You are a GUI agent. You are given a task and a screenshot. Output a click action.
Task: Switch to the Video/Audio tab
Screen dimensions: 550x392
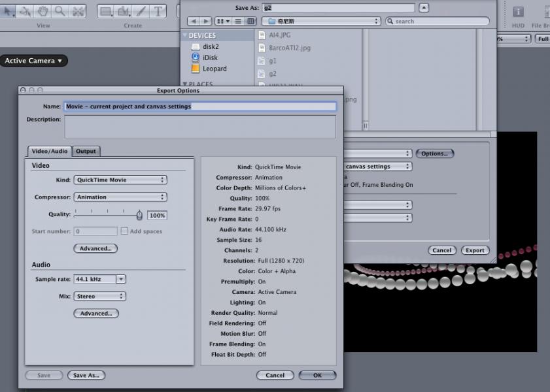coord(50,151)
